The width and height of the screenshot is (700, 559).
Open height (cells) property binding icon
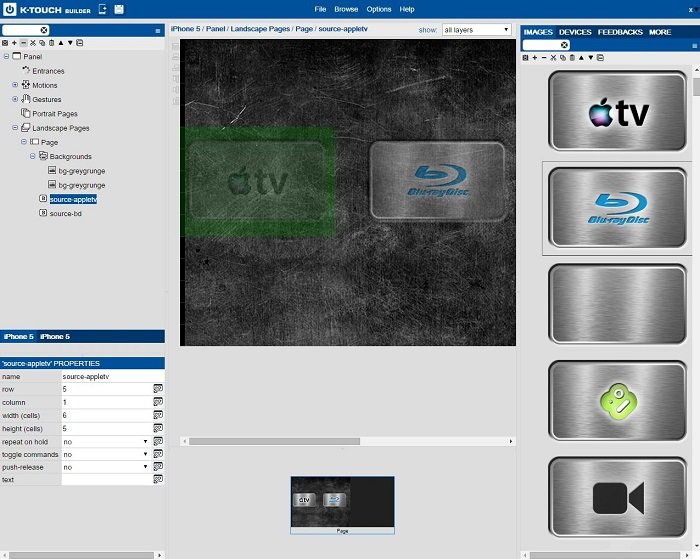[x=158, y=428]
